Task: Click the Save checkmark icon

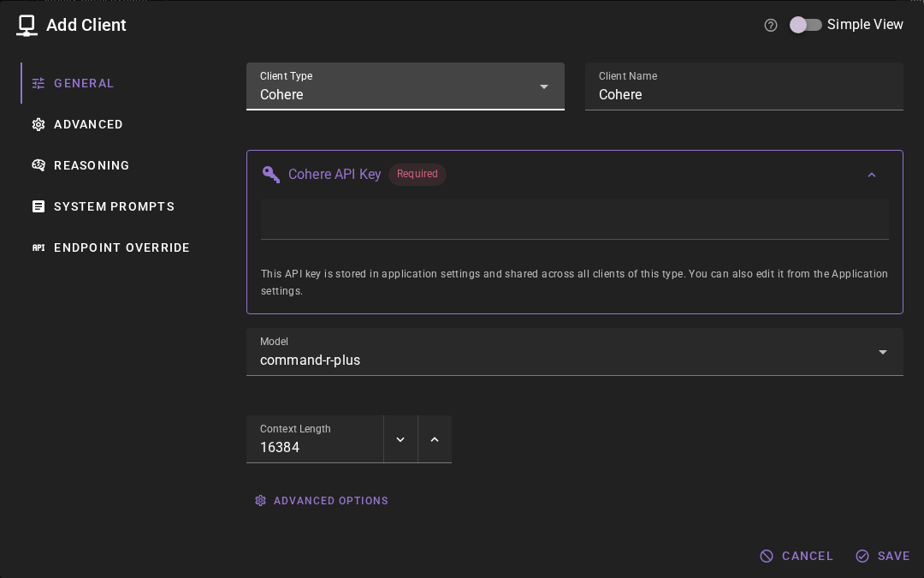Action: point(862,557)
